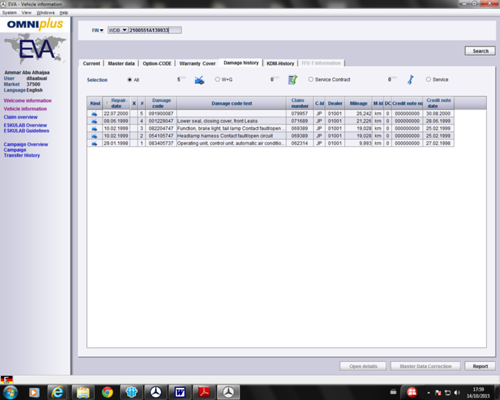This screenshot has height=400, width=500.
Task: Open Internet Explorer from the taskbar
Action: point(58,392)
